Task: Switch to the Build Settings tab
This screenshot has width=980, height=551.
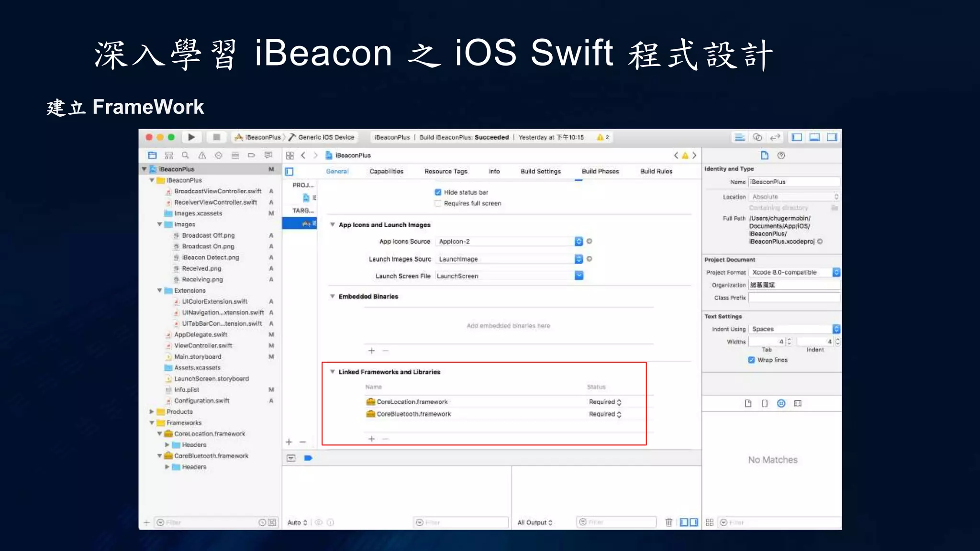Action: tap(541, 171)
